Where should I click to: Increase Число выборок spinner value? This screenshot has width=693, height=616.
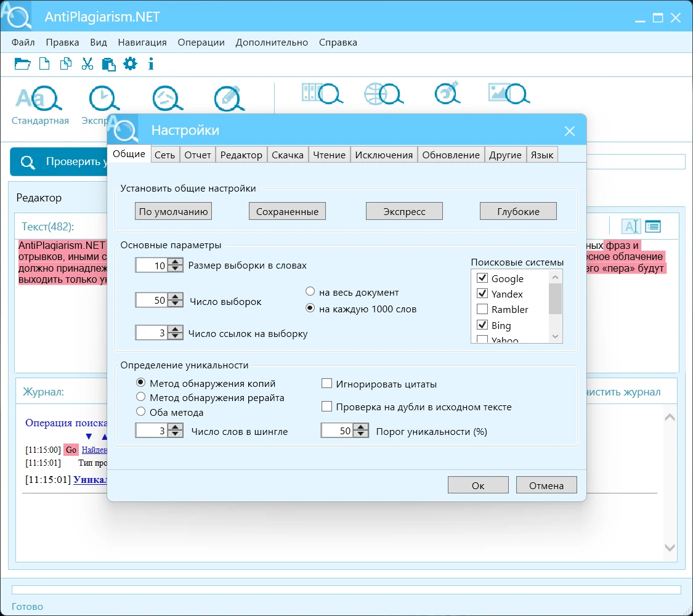tap(176, 296)
